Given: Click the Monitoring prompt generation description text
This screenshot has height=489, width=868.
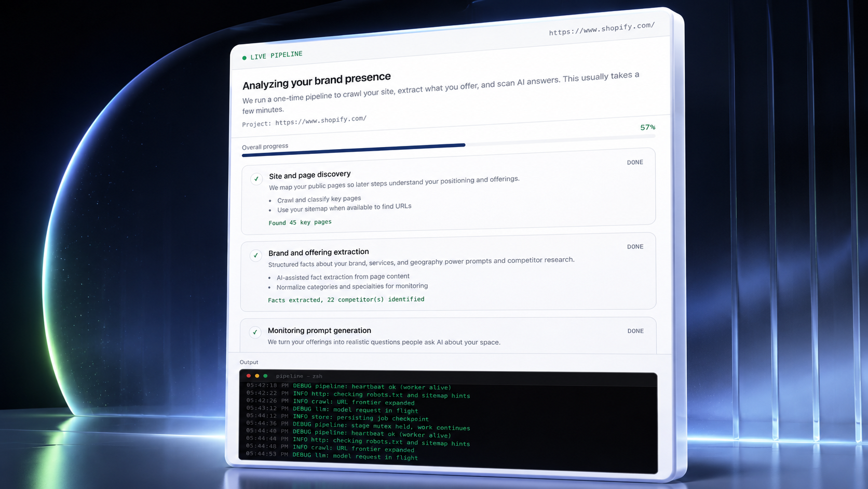Looking at the screenshot, I should (384, 342).
